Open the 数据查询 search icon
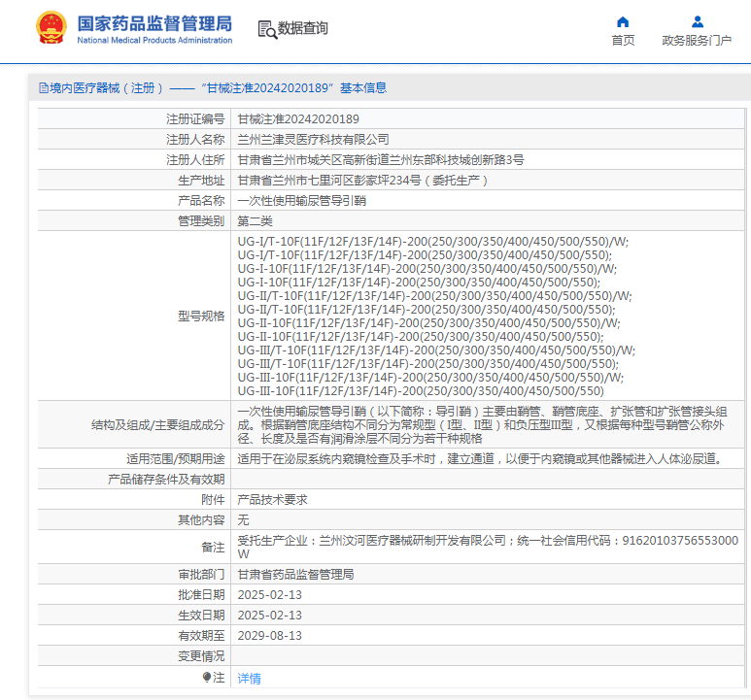The height and width of the screenshot is (700, 751). (x=267, y=30)
